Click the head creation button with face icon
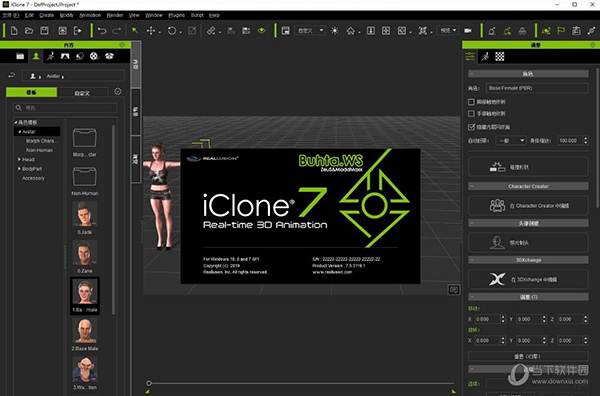 (x=528, y=243)
